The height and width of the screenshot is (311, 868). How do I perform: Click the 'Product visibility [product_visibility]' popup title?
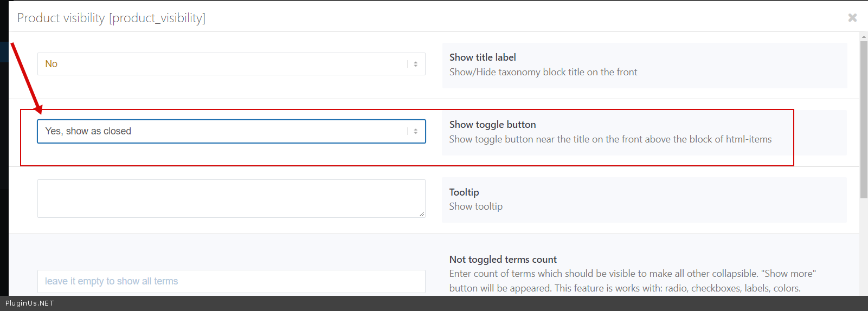click(111, 18)
